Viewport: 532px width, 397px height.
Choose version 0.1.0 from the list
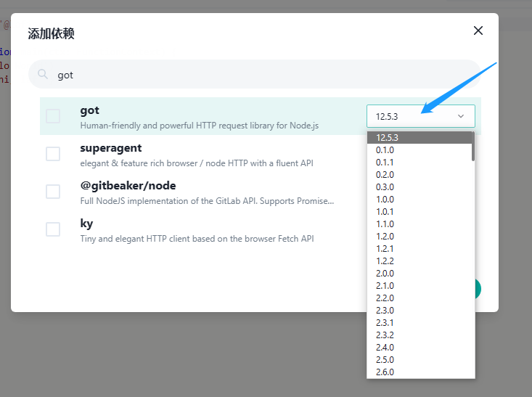pos(385,150)
